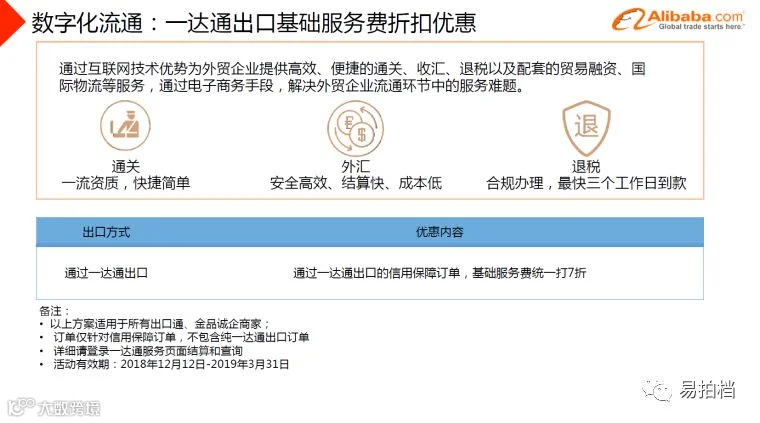Image resolution: width=760 pixels, height=423 pixels.
Task: Click the text 一流资质，快捷简单
Action: 126,183
